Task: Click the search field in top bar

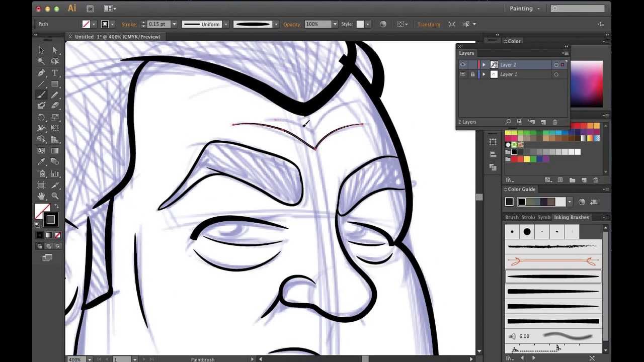Action: pos(578,9)
